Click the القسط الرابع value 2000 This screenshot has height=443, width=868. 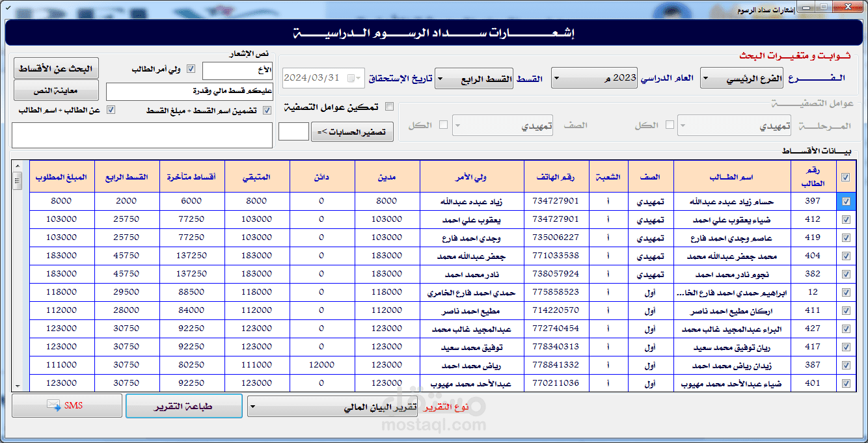point(127,201)
